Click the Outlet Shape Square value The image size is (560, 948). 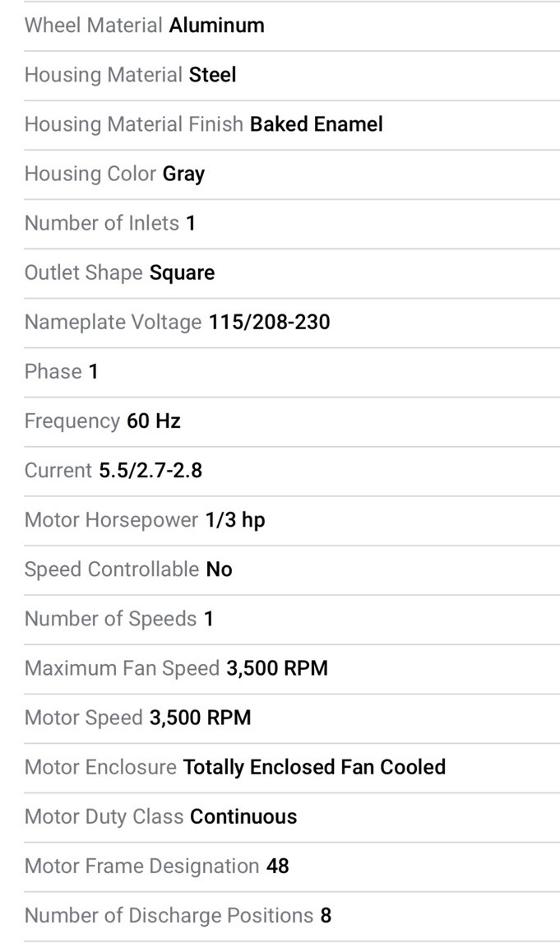pos(182,273)
